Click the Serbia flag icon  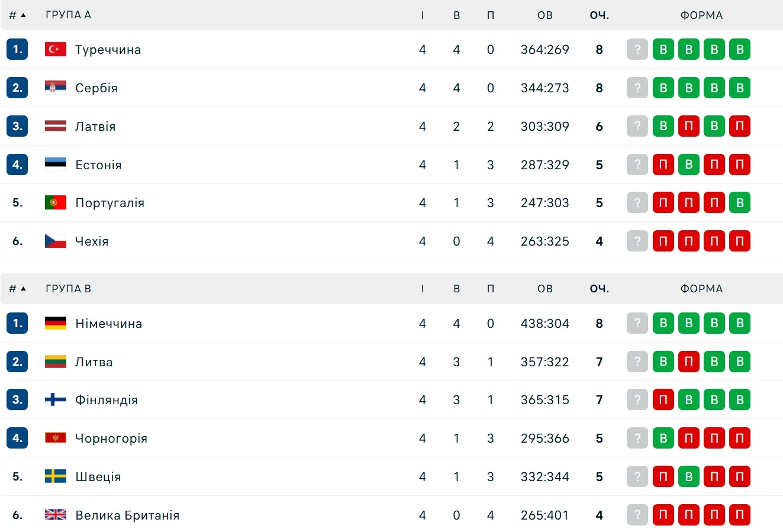point(56,88)
